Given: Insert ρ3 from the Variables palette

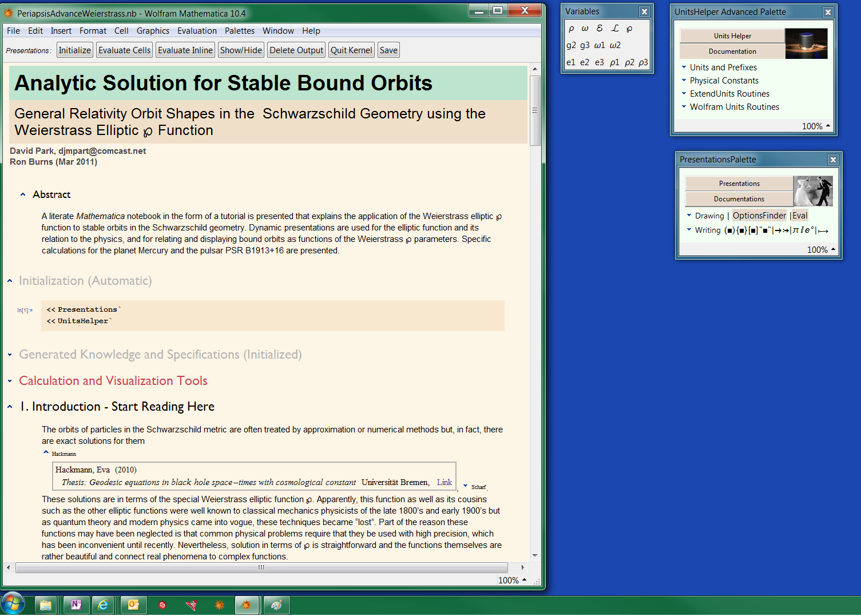Looking at the screenshot, I should click(x=643, y=62).
